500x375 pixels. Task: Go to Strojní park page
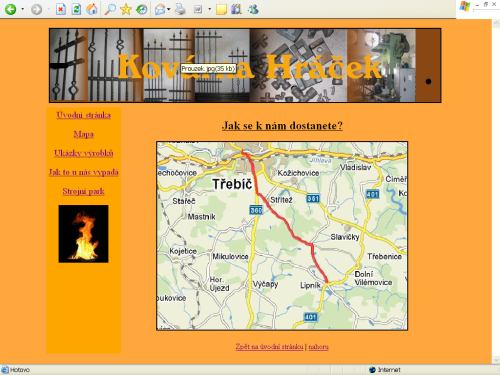pyautogui.click(x=84, y=191)
